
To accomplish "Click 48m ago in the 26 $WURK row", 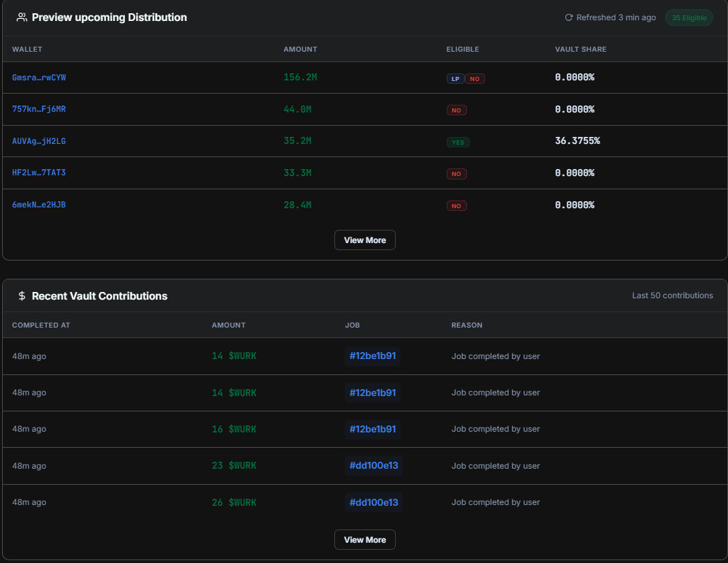I will 29,502.
